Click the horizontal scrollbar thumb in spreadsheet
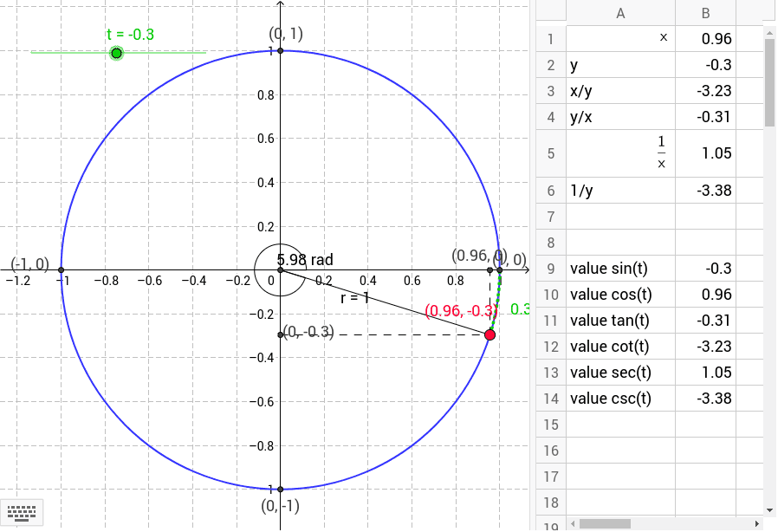 point(605,523)
